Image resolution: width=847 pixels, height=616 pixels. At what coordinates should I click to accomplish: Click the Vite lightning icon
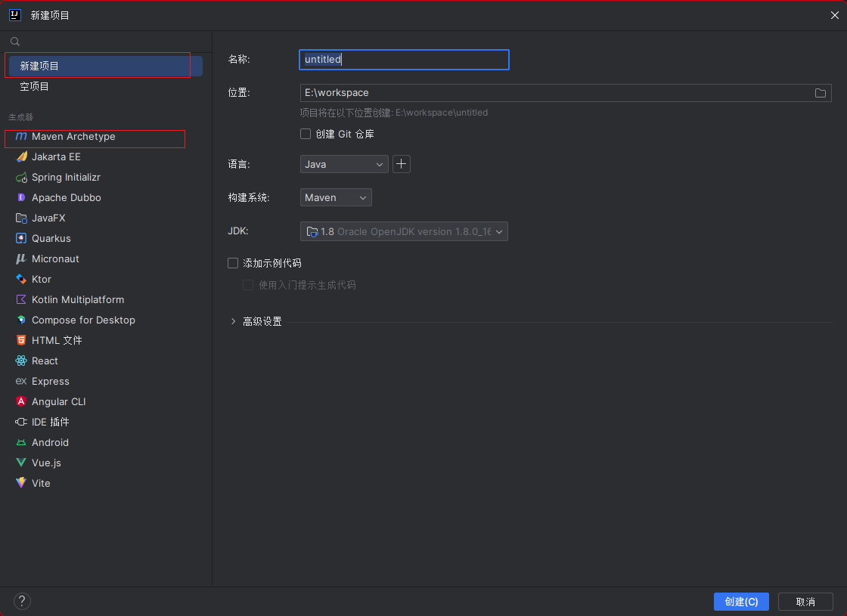pyautogui.click(x=21, y=483)
